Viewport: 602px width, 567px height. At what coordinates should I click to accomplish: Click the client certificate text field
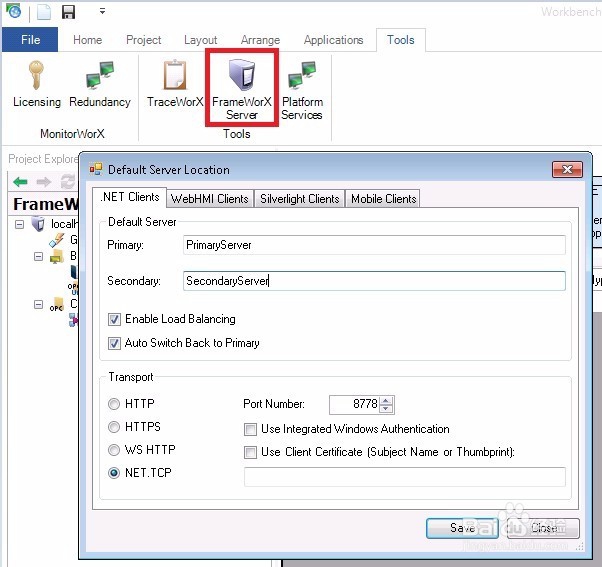405,476
